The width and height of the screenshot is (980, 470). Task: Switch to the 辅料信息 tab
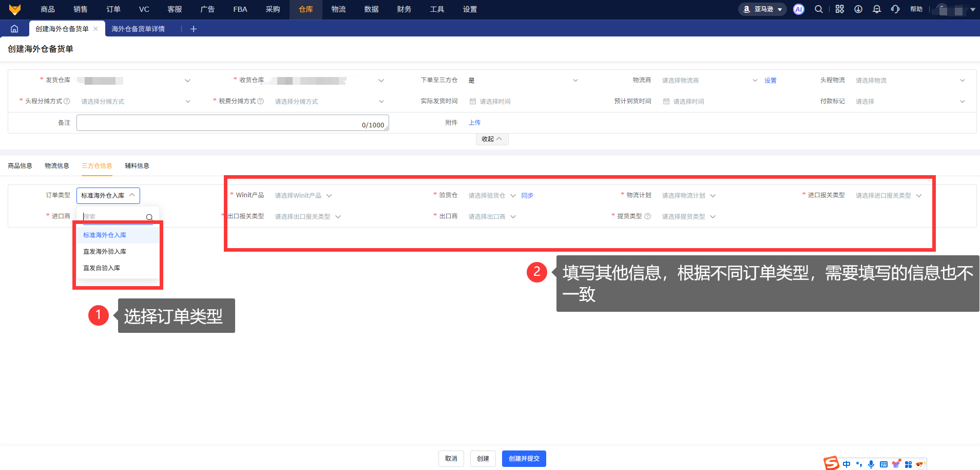[x=137, y=166]
